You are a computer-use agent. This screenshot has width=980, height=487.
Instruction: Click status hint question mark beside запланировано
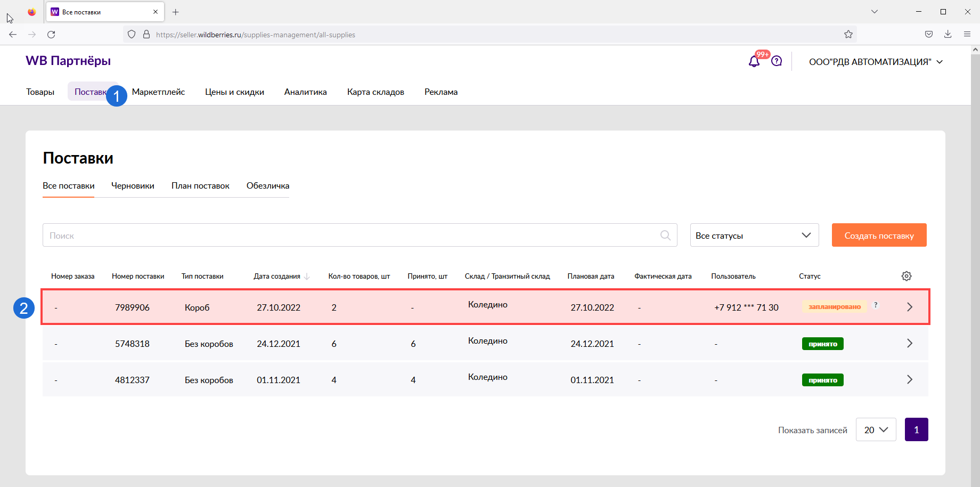[x=876, y=305]
